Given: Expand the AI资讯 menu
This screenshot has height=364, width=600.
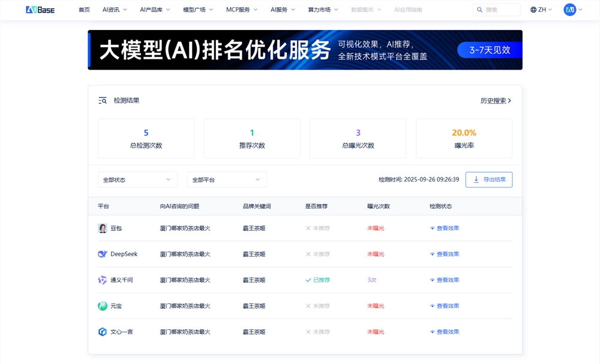Looking at the screenshot, I should [115, 10].
